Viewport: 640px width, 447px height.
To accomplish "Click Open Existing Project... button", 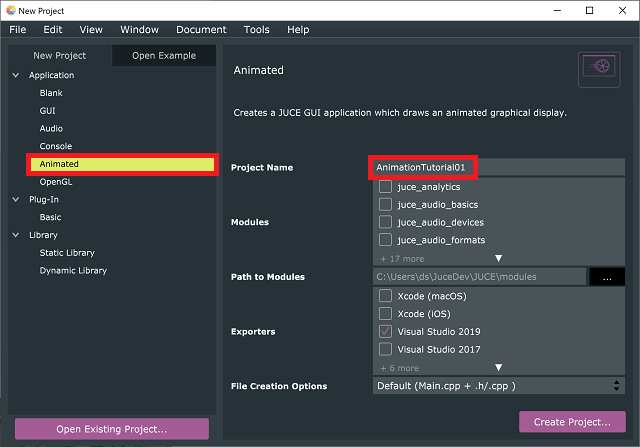I will 112,429.
